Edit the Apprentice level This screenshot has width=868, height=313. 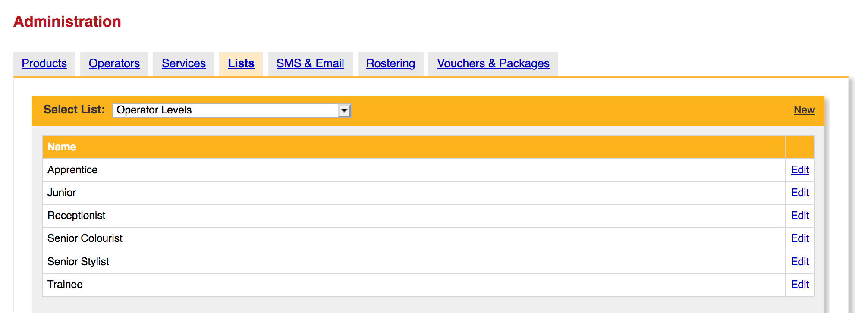pos(800,170)
